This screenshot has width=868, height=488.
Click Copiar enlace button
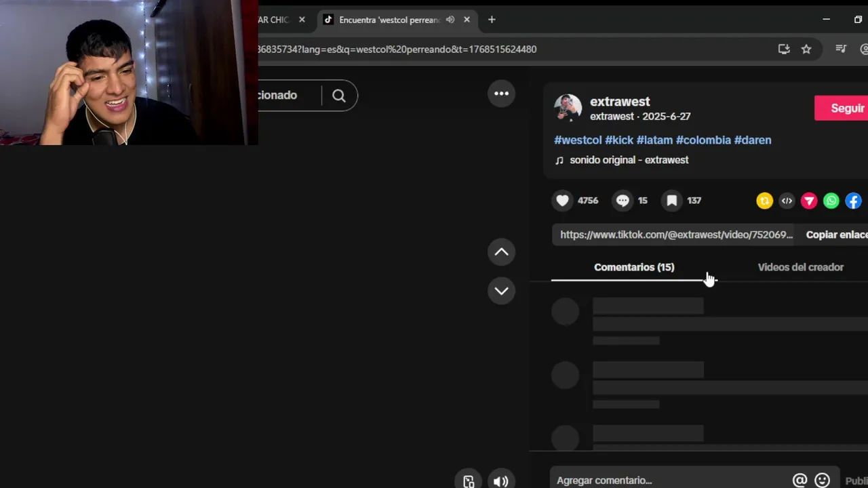click(837, 235)
